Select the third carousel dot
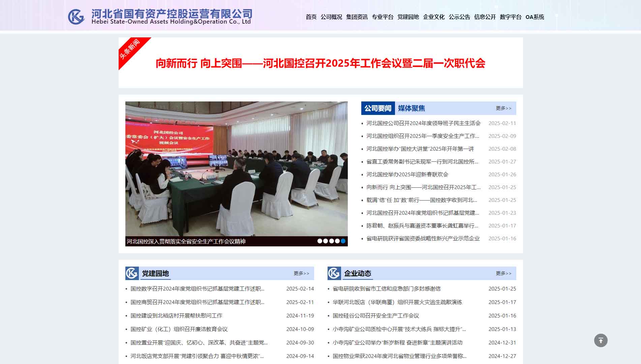Viewport: 641px width, 364px height. pyautogui.click(x=332, y=241)
